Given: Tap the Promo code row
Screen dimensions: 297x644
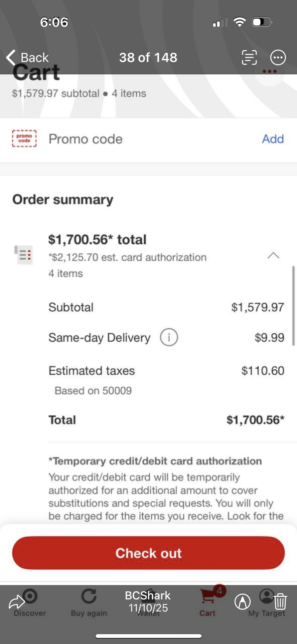Looking at the screenshot, I should click(86, 139).
